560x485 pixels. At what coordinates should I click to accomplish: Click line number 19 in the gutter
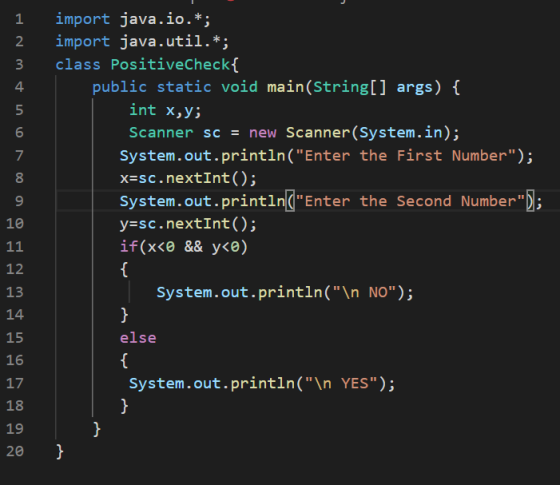[15, 429]
